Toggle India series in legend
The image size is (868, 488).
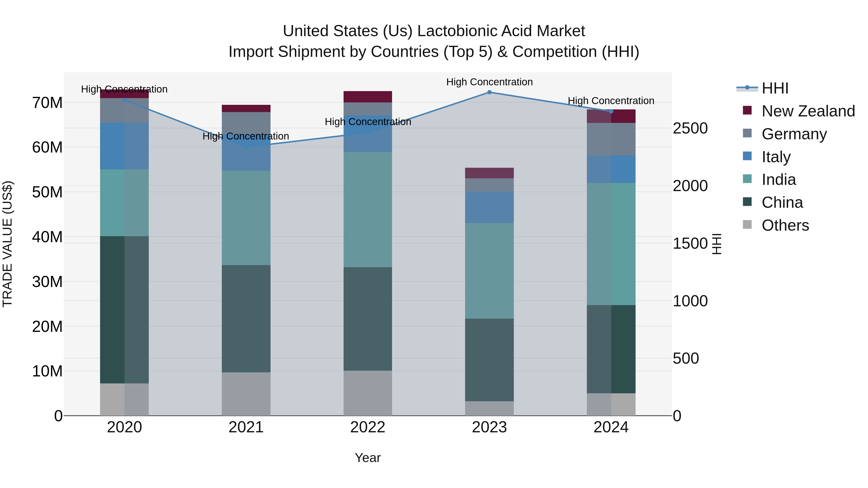tap(769, 180)
